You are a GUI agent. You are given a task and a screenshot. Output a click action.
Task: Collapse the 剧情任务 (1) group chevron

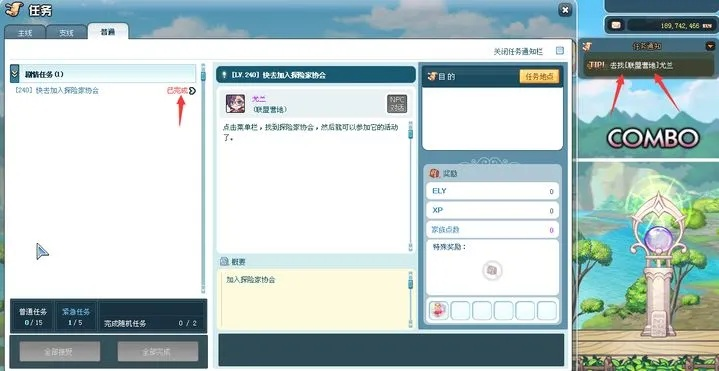pos(15,74)
